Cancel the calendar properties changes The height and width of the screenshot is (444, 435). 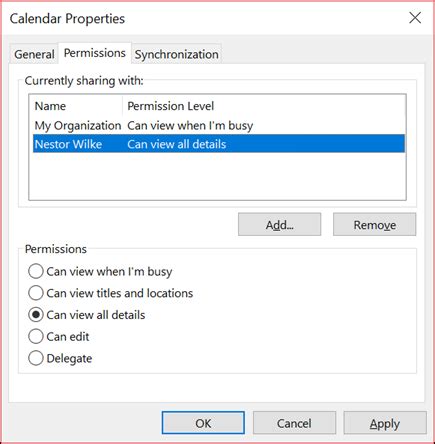(294, 423)
